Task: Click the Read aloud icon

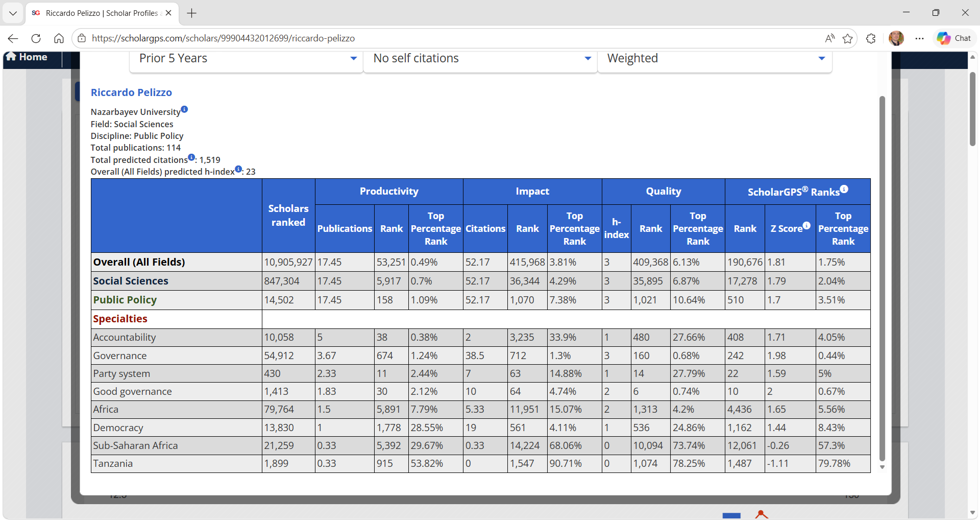Action: pos(830,38)
